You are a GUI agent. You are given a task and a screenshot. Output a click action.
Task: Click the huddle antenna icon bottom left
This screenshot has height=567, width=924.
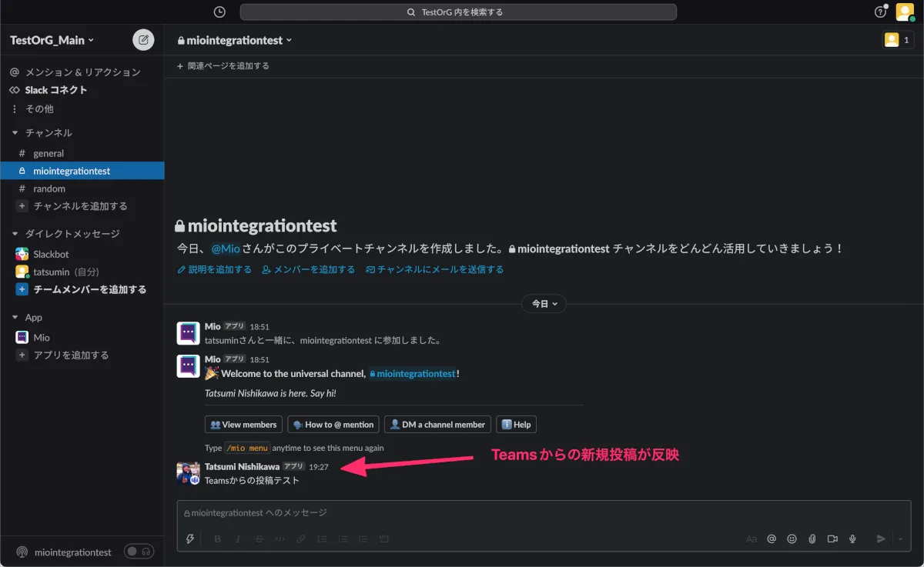[22, 552]
